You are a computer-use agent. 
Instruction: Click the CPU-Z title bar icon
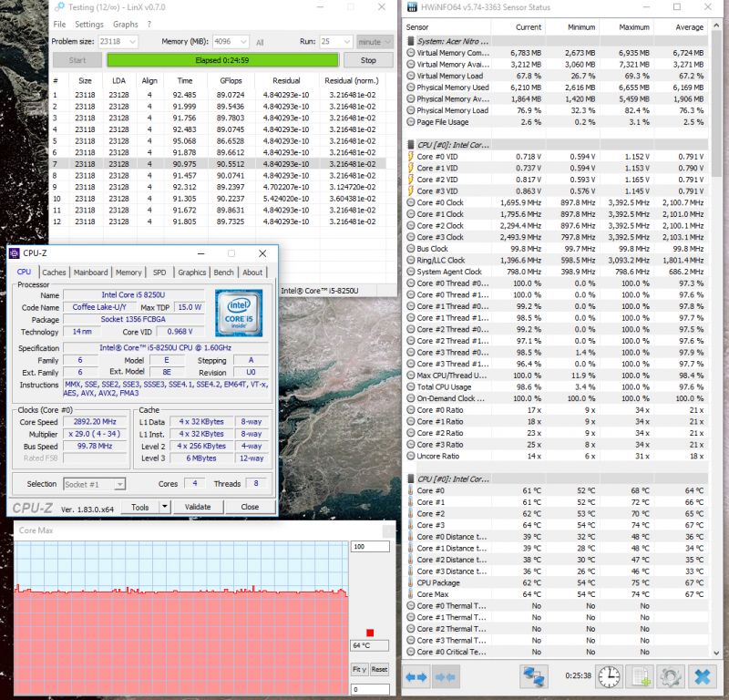click(15, 253)
